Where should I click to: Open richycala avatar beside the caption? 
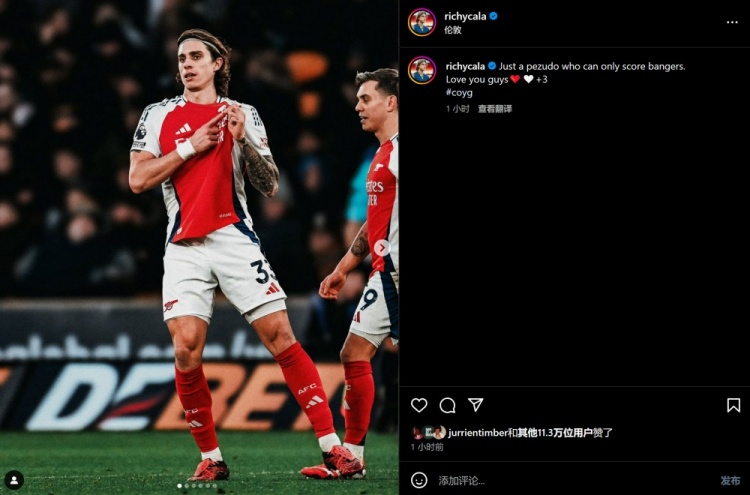(x=422, y=70)
